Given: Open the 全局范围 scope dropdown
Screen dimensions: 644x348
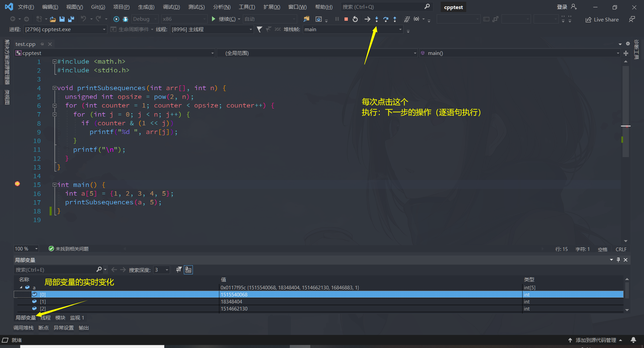Looking at the screenshot, I should 317,53.
